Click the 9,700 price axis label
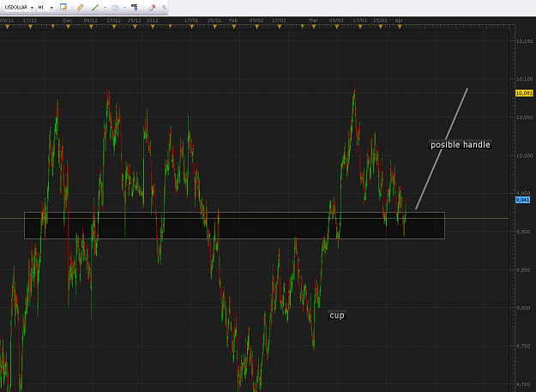 523,384
